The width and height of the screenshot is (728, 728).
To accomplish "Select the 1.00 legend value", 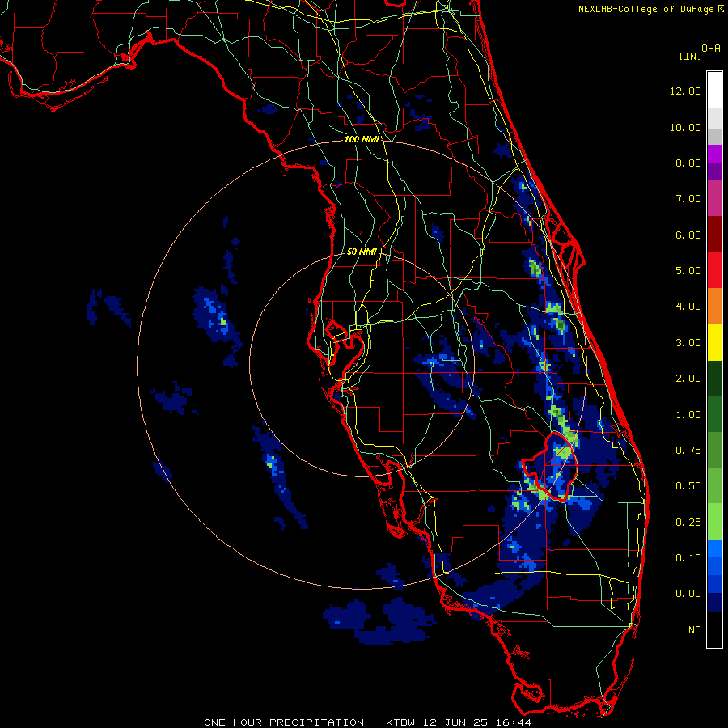I will coord(688,415).
